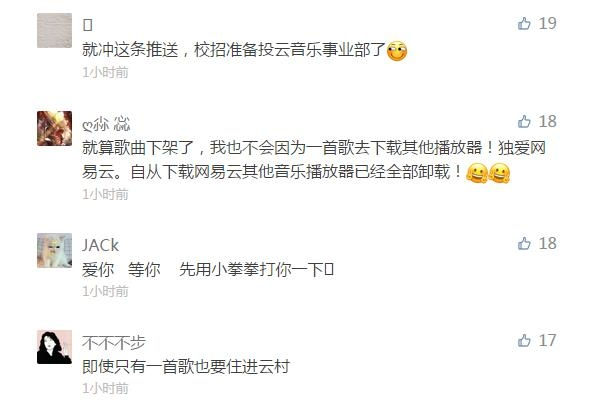Screen dimensions: 593x415
Task: Thumbs-up the comment by 不不不步
Action: click(x=524, y=340)
